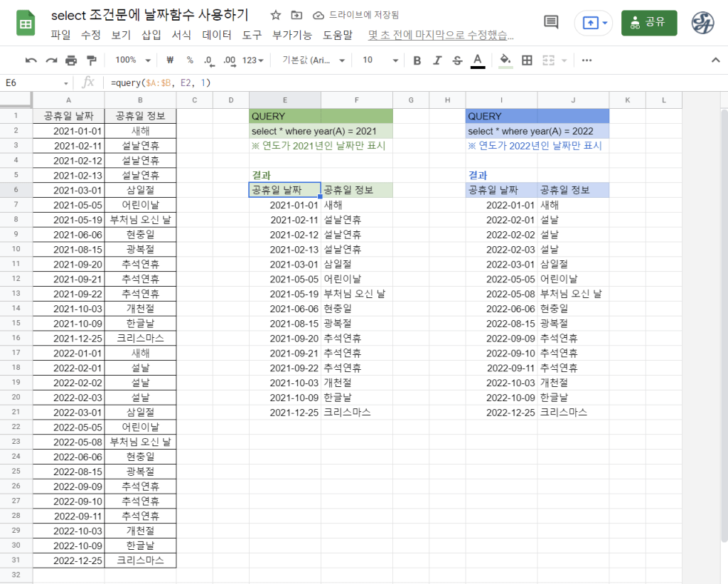728x584 pixels.
Task: Click the formula bar input field
Action: pos(412,83)
